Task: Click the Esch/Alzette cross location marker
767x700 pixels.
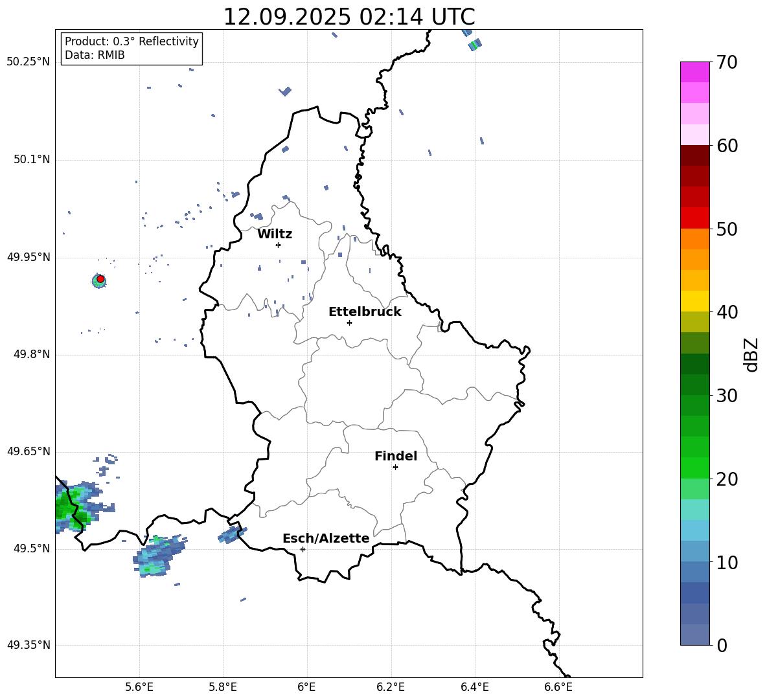Action: pos(303,549)
